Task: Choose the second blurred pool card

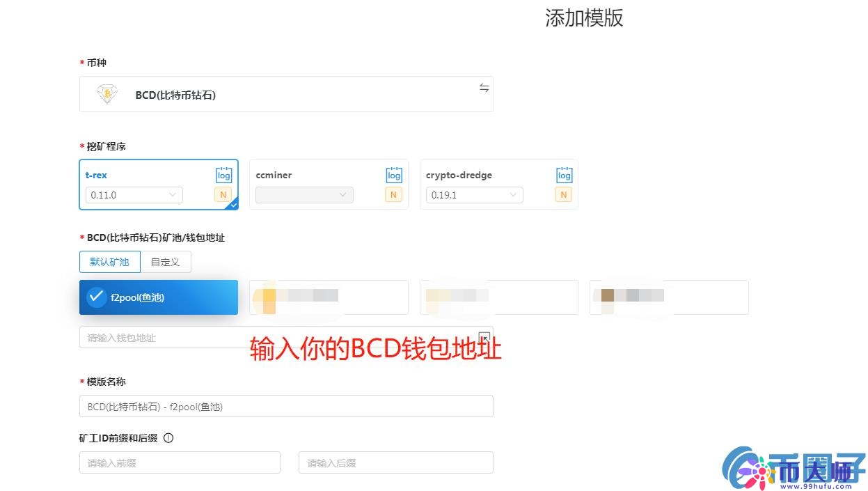Action: (x=329, y=297)
